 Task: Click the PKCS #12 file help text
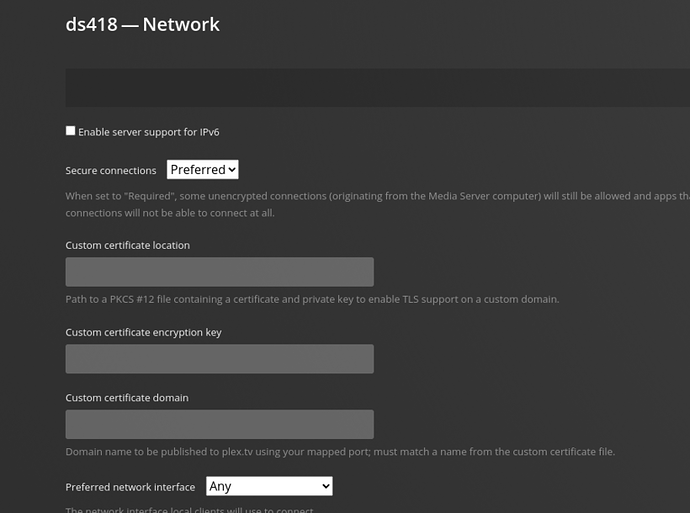(x=312, y=299)
